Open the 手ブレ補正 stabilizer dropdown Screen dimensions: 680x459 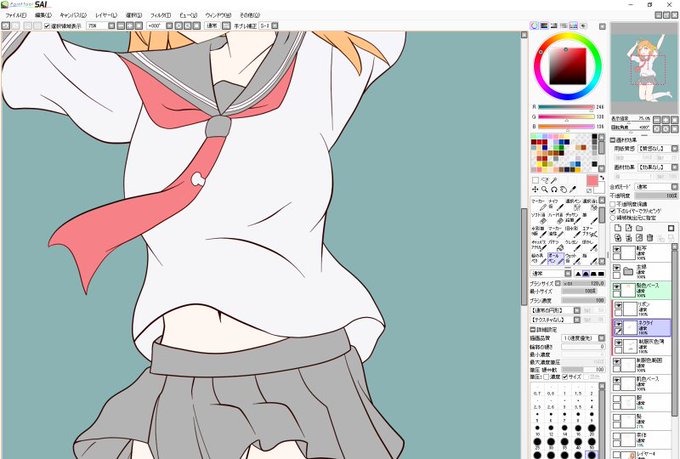pos(275,26)
